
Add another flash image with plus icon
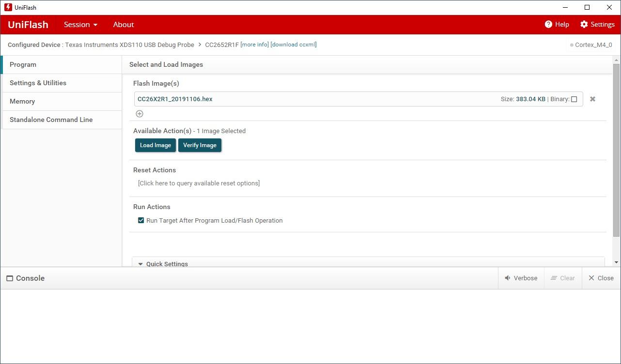click(x=140, y=114)
